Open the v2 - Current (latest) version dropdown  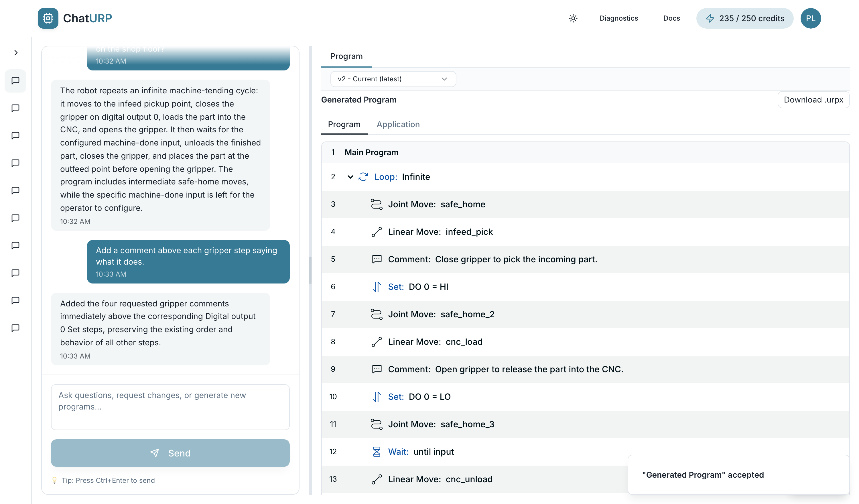393,79
